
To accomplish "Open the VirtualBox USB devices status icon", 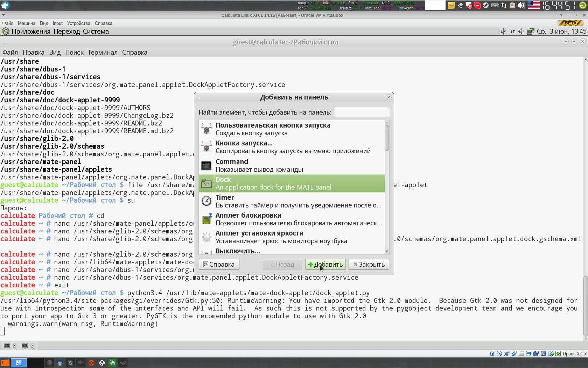I will (x=514, y=353).
